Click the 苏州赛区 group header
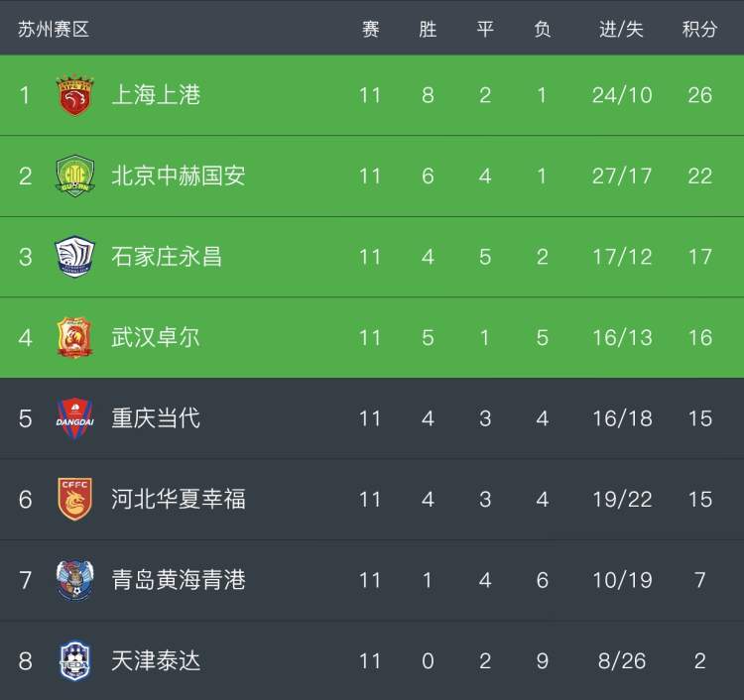Viewport: 744px width, 700px height. pos(54,29)
